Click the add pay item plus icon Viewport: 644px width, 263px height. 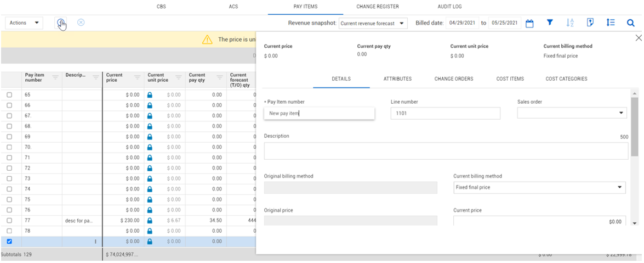pyautogui.click(x=61, y=22)
